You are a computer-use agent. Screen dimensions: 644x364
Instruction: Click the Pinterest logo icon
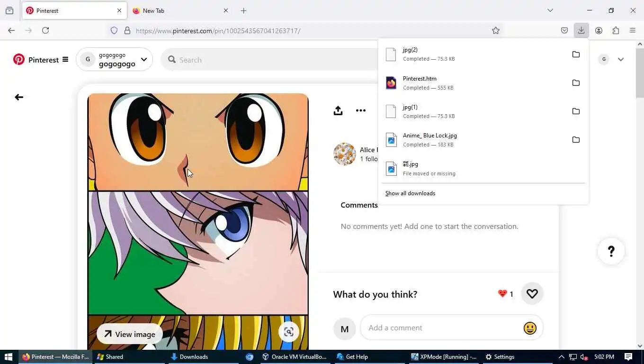click(19, 60)
